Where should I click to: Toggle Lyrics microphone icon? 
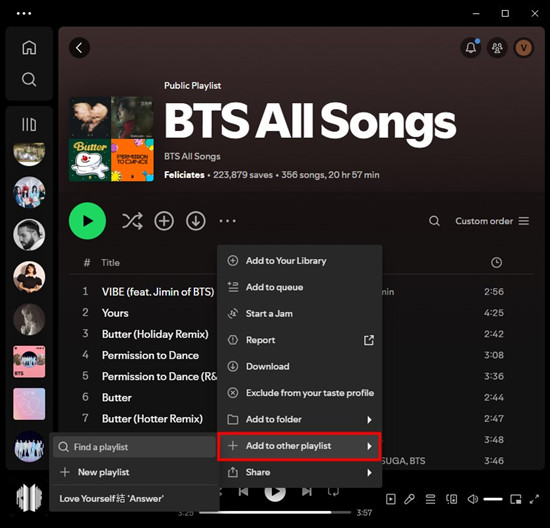coord(409,499)
